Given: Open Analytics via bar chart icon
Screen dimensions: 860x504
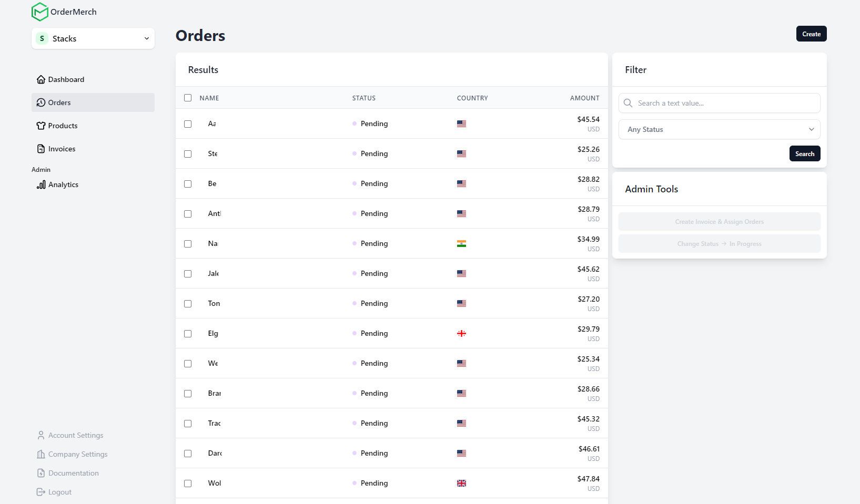Looking at the screenshot, I should 41,184.
